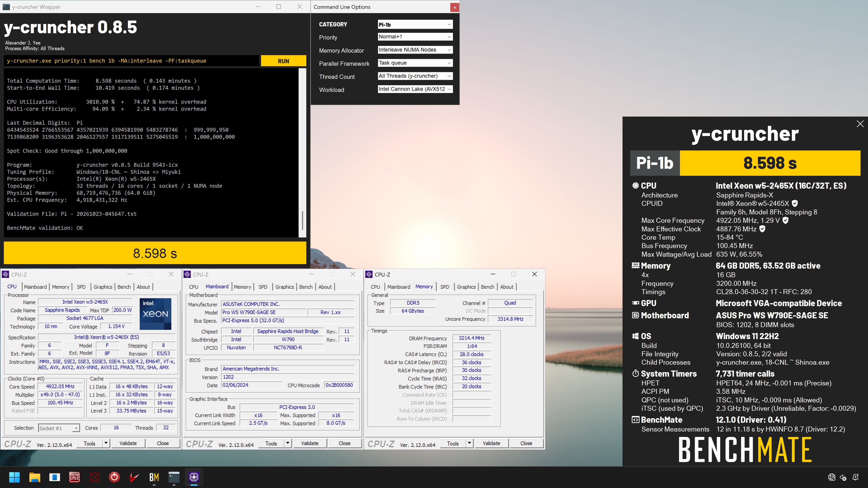
Task: Click Validate in left CPU-Z window
Action: coord(128,443)
